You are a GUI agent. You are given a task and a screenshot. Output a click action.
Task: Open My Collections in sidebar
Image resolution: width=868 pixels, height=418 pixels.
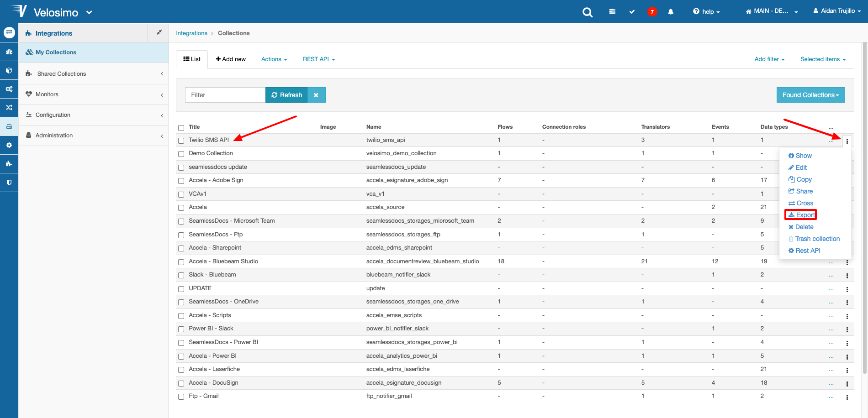point(94,52)
